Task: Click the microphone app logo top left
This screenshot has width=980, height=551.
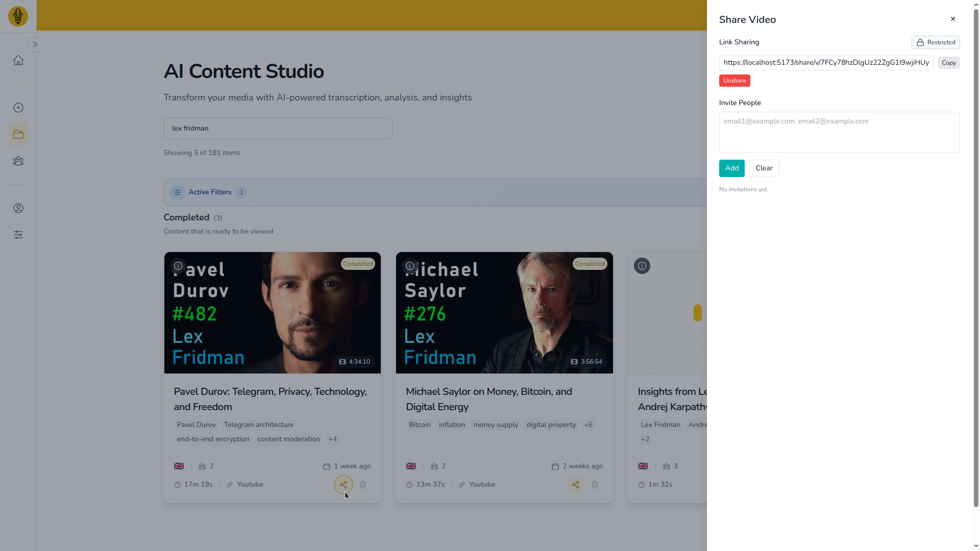Action: click(x=18, y=16)
